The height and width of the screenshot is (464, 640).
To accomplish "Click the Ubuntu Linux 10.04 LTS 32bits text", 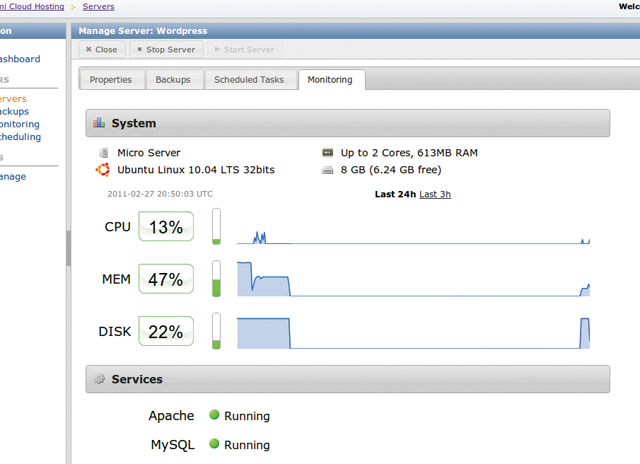I will (x=196, y=170).
